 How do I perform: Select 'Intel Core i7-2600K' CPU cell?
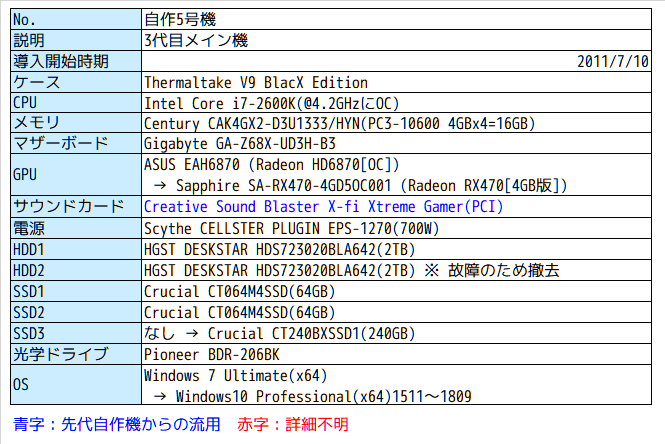point(396,103)
